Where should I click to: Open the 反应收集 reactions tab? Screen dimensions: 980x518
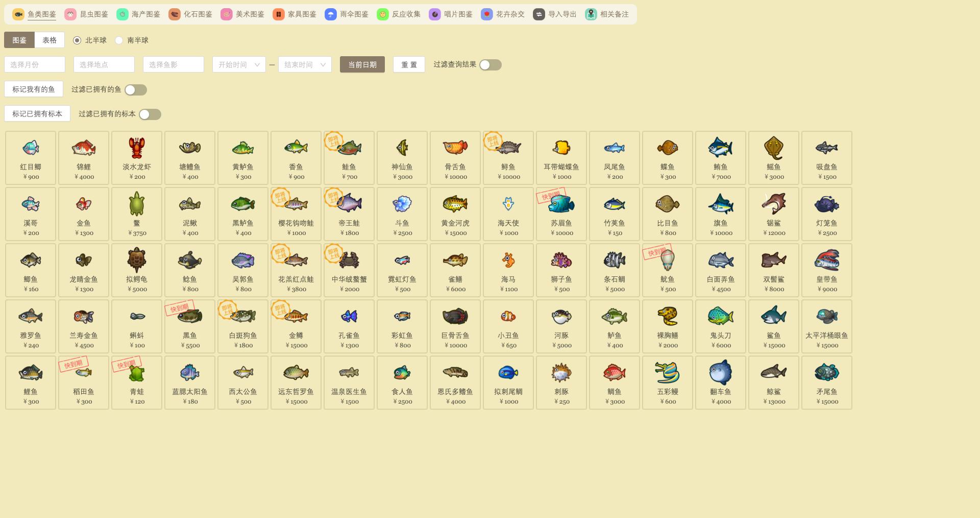(x=399, y=14)
